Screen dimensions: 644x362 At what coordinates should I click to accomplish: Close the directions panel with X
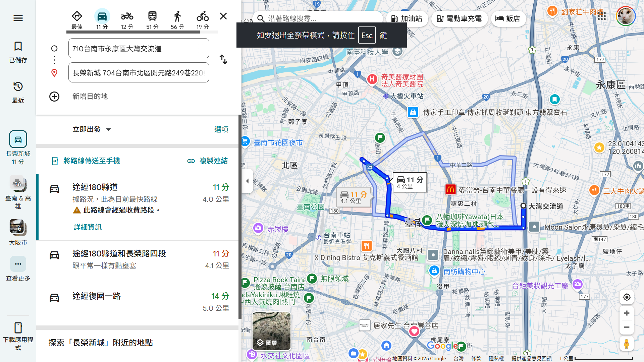click(223, 16)
